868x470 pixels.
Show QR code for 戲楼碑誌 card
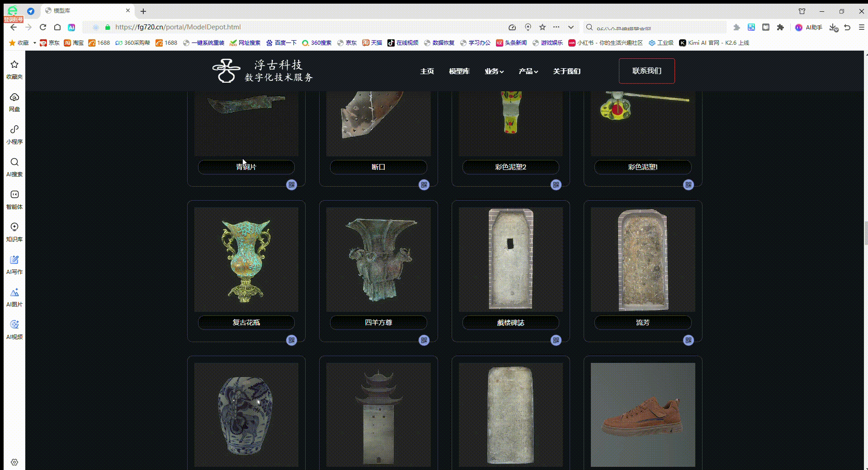(x=556, y=340)
